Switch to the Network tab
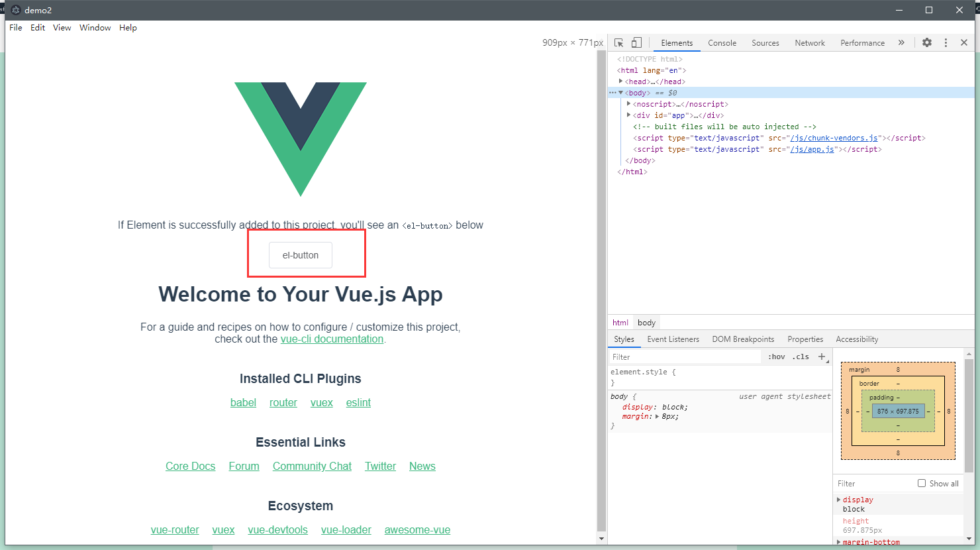This screenshot has width=980, height=550. [810, 43]
